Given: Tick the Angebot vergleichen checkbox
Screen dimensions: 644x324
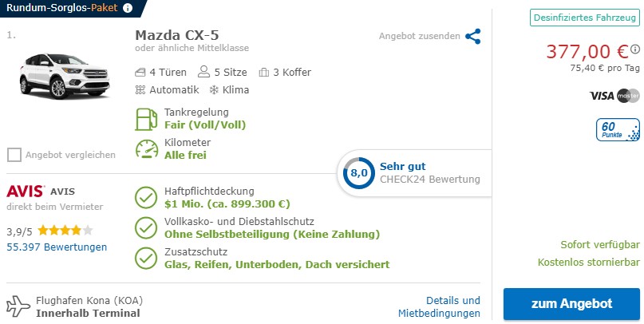Looking at the screenshot, I should tap(14, 155).
